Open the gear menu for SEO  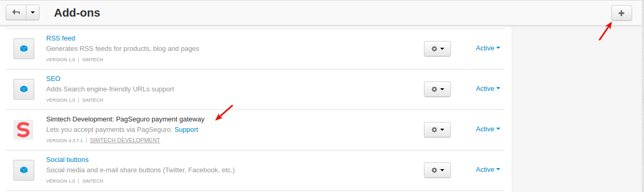[437, 89]
